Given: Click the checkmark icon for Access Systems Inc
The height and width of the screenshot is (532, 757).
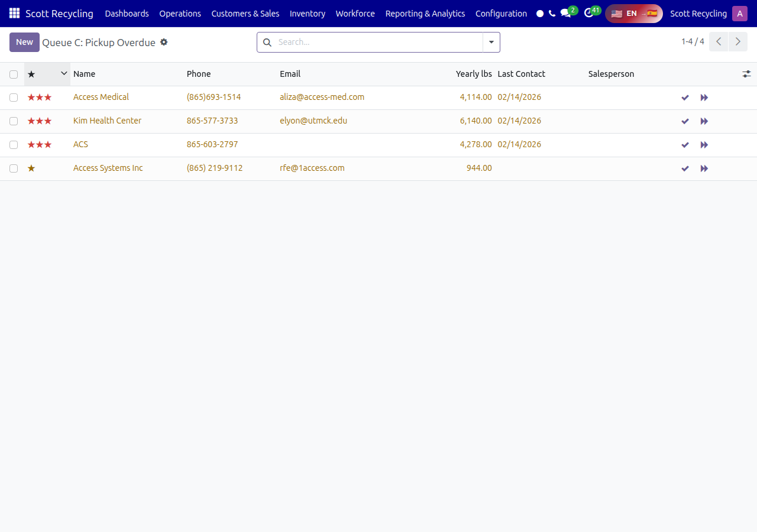Looking at the screenshot, I should [685, 168].
